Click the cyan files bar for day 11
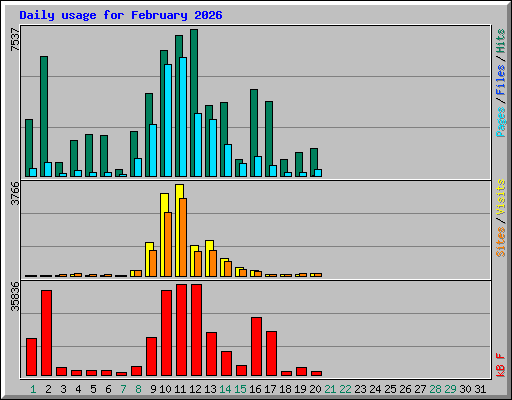 click(183, 117)
